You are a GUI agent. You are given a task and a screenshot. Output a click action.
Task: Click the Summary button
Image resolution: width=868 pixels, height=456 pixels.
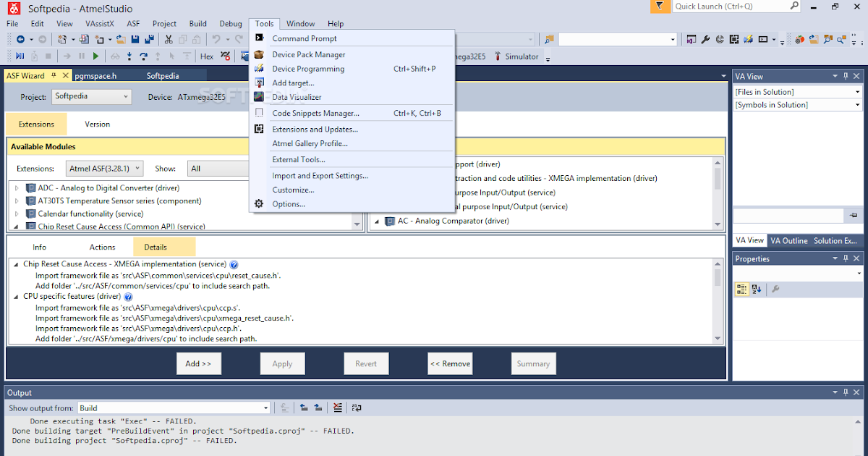533,363
